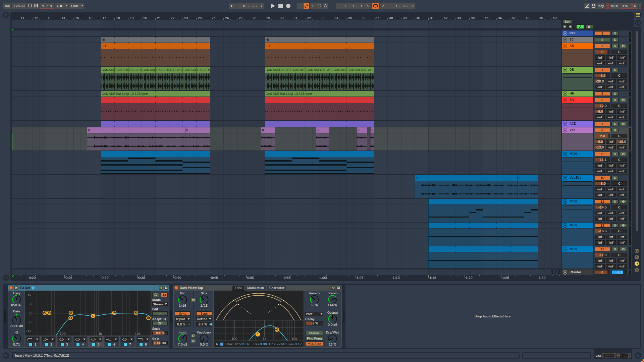Screen dimensions: 644x362
Task: Toggle the Loop switch in transport
Action: (375, 6)
